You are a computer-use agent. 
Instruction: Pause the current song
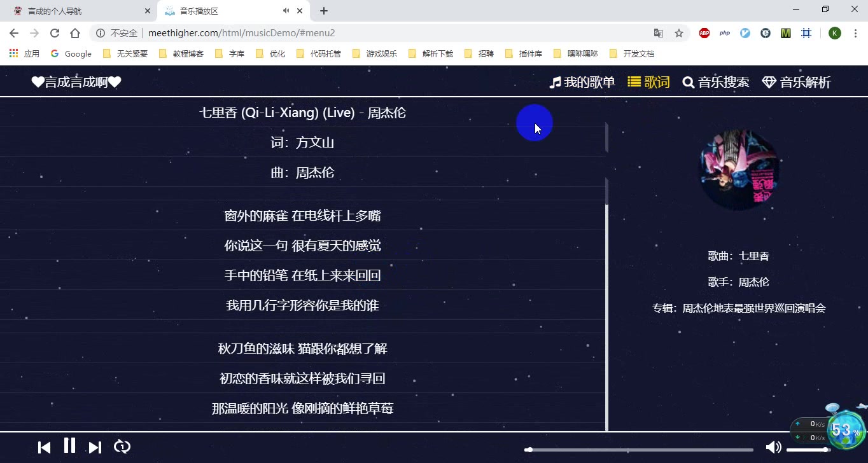click(70, 446)
